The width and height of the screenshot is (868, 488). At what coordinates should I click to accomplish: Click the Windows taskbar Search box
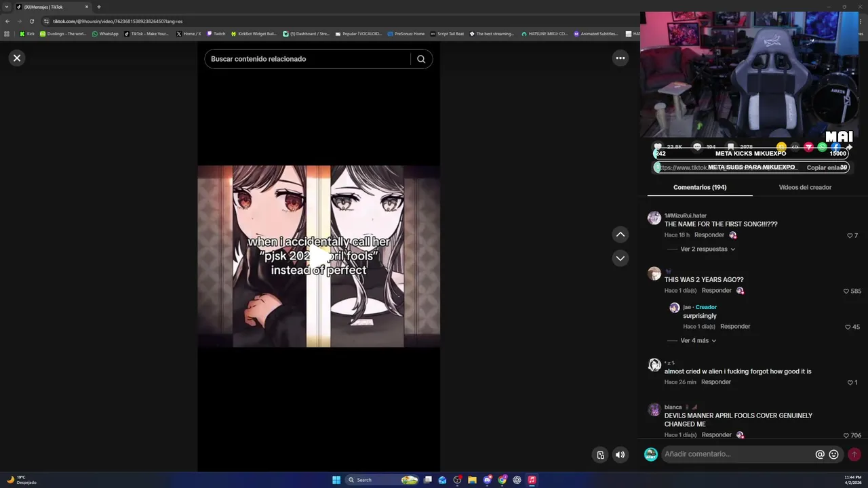click(x=382, y=480)
